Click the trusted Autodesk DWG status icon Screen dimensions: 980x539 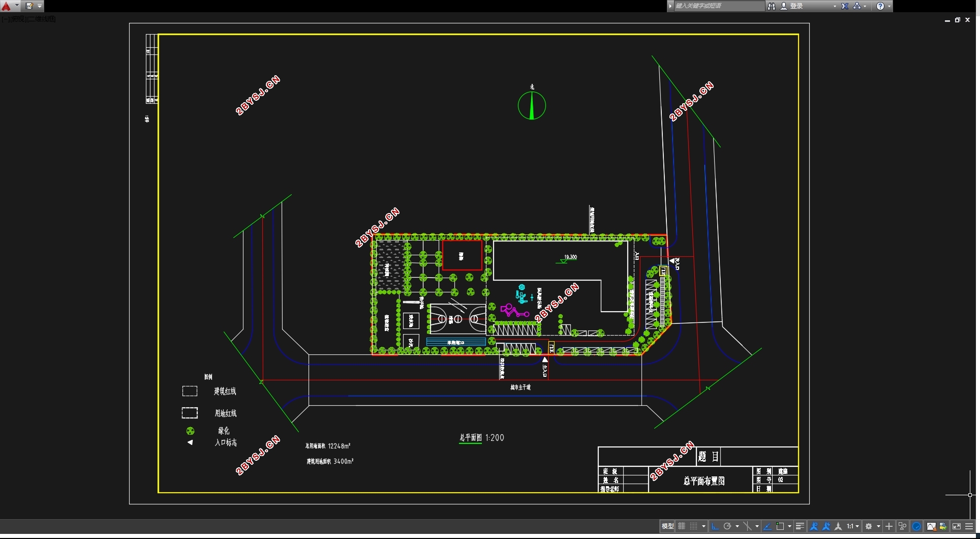coord(943,526)
